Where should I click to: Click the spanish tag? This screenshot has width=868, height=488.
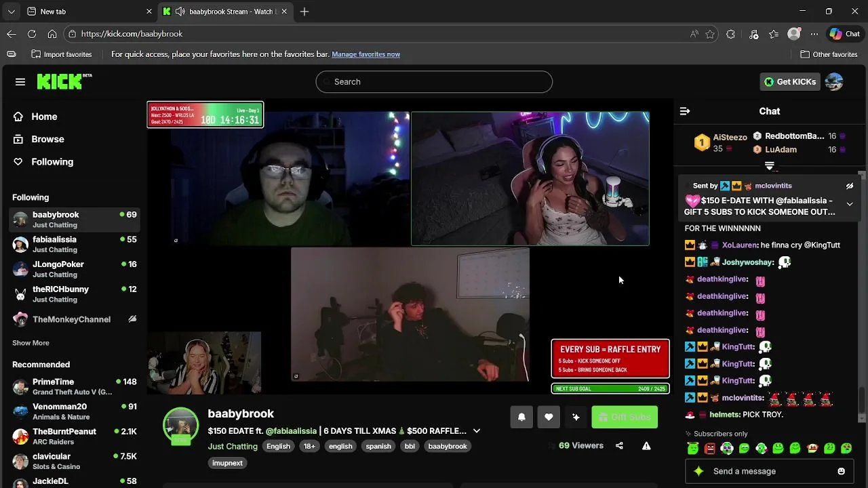(378, 446)
